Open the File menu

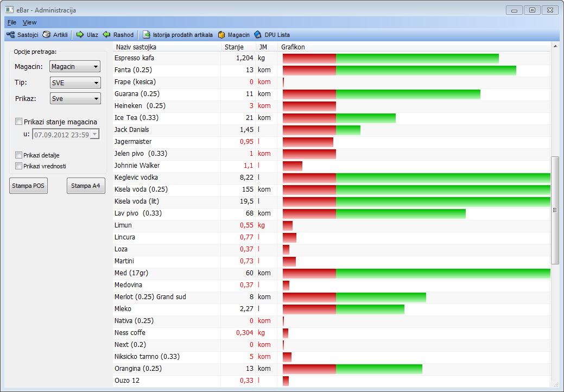[12, 22]
